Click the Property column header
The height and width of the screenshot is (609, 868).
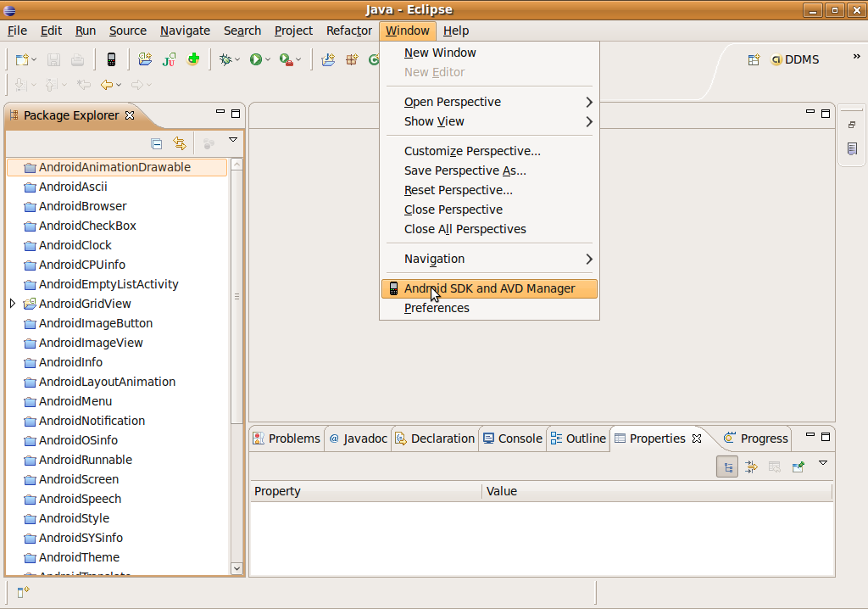pos(366,491)
